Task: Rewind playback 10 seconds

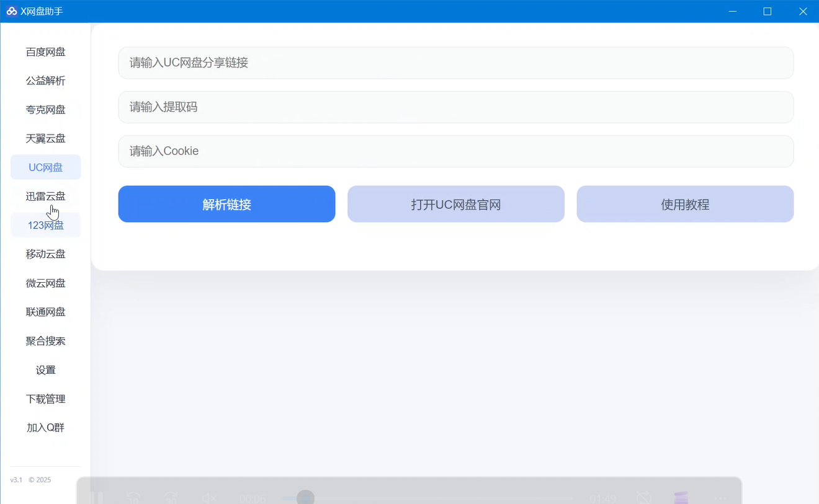Action: [x=133, y=497]
